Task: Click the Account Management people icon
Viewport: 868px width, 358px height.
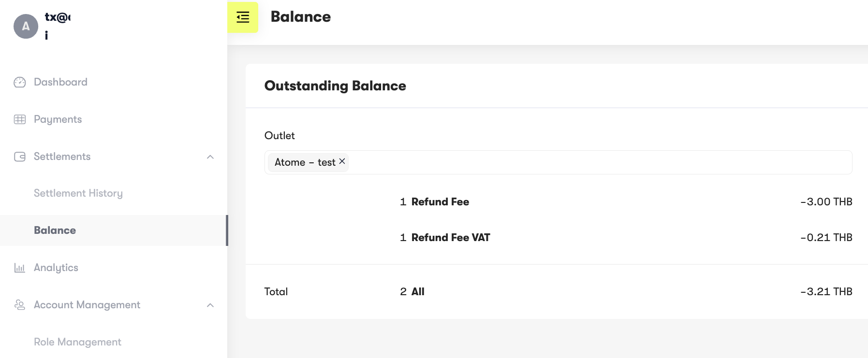Action: [19, 304]
